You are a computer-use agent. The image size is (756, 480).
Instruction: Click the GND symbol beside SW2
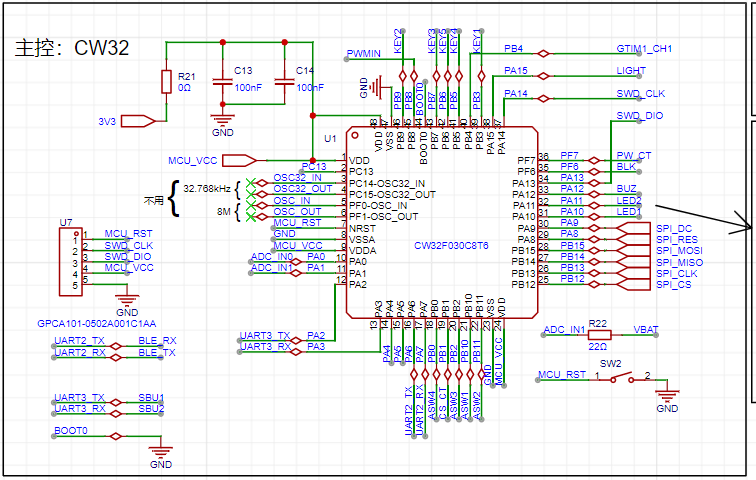[x=667, y=396]
